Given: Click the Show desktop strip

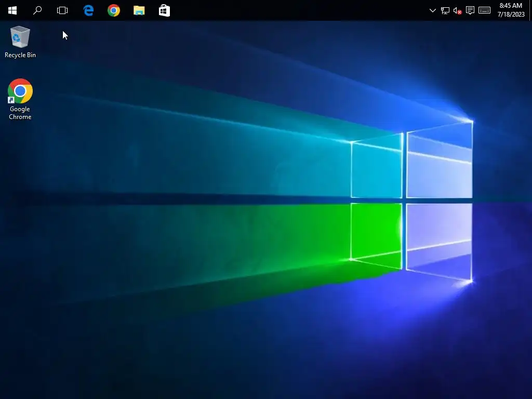Looking at the screenshot, I should pyautogui.click(x=530, y=10).
